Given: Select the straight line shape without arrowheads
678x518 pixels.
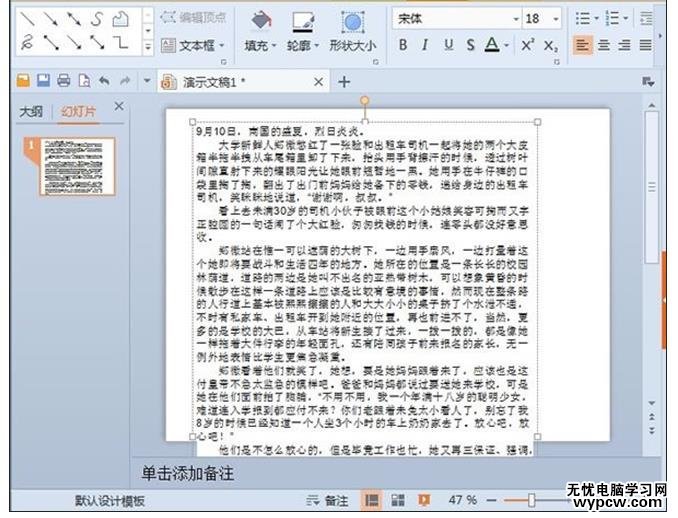Looking at the screenshot, I should pyautogui.click(x=27, y=19).
